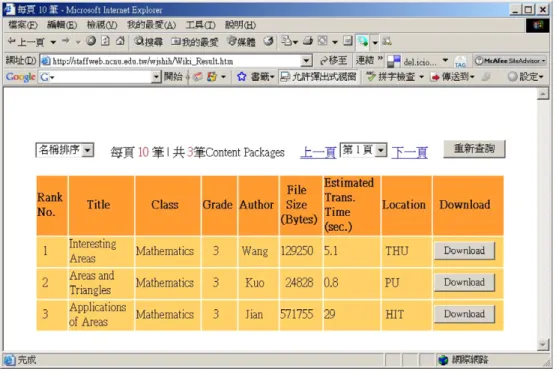Viewport: 556px width, 372px height.
Task: Go back with 上一頁 toolbar button
Action: tap(26, 42)
